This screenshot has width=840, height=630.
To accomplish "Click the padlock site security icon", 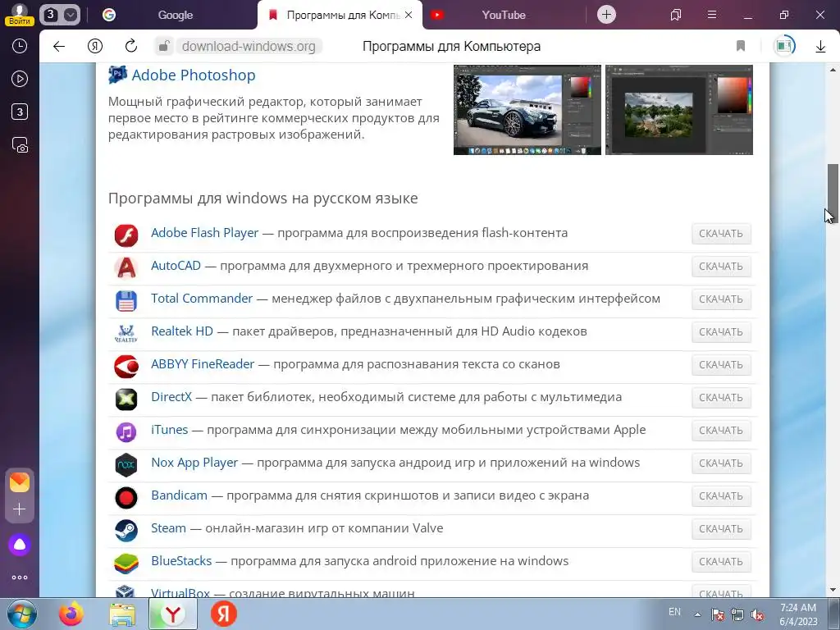I will (164, 46).
